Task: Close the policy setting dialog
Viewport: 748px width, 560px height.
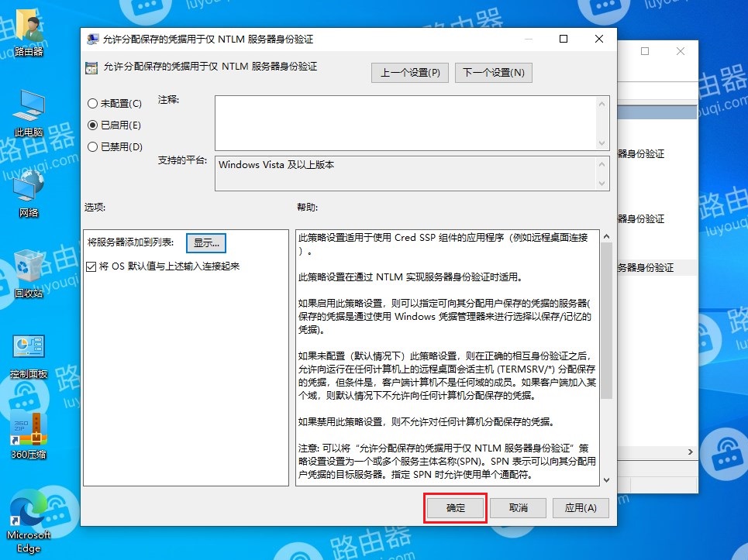Action: pos(599,39)
